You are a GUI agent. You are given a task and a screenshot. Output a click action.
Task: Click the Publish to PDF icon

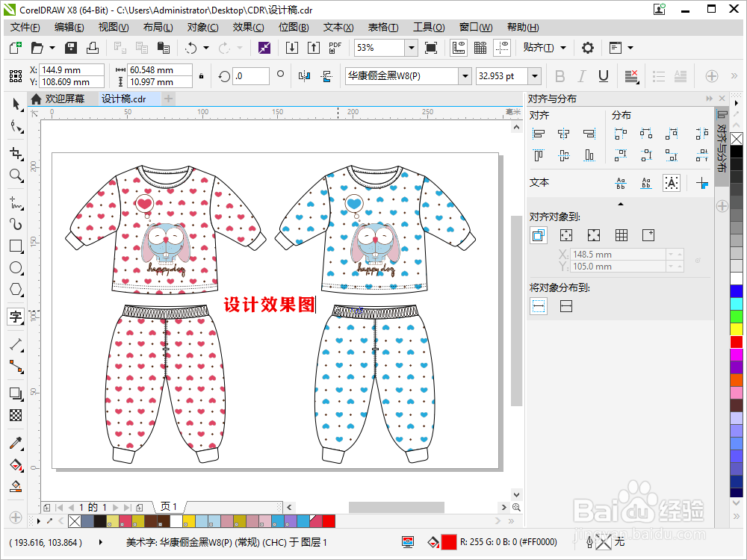(x=335, y=48)
